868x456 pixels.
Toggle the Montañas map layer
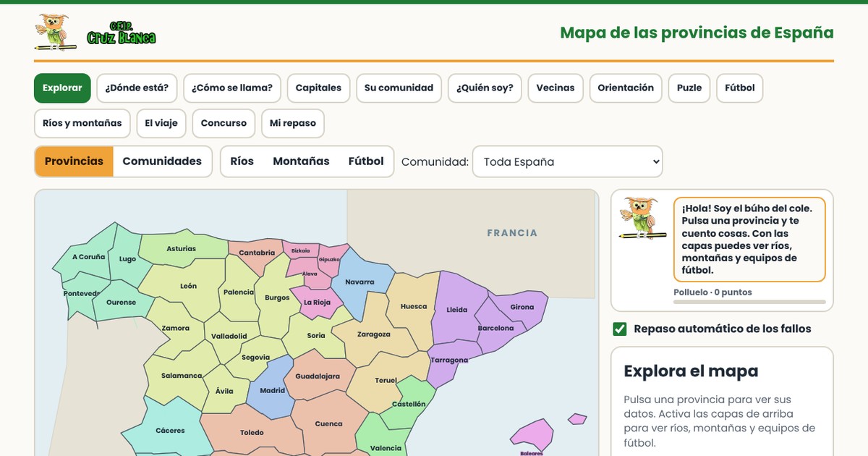(x=301, y=161)
